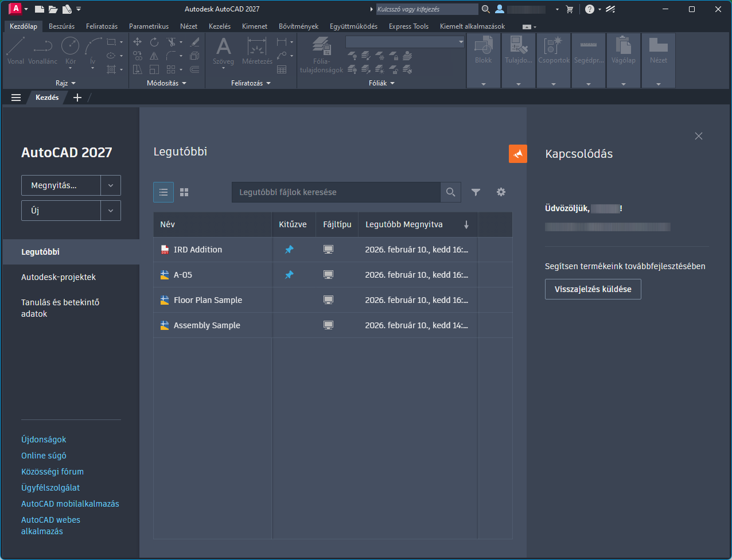Select the Vonal line tool
The image size is (732, 560).
(x=16, y=50)
